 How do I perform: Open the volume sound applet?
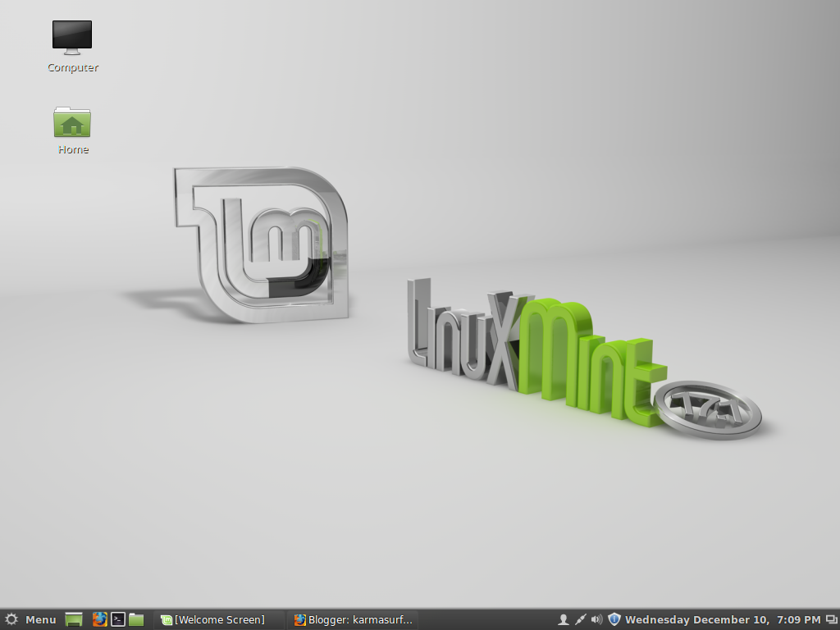click(597, 620)
